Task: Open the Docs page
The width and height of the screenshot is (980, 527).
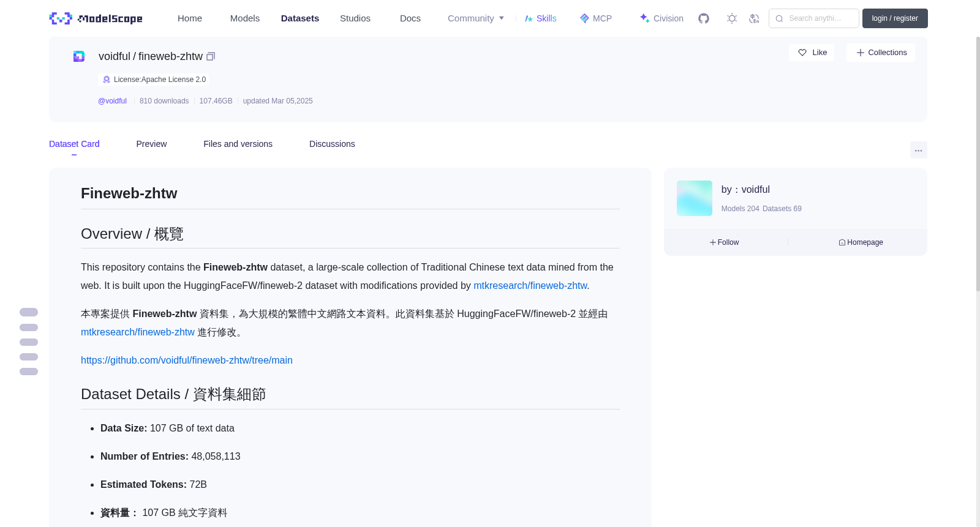Action: point(410,18)
